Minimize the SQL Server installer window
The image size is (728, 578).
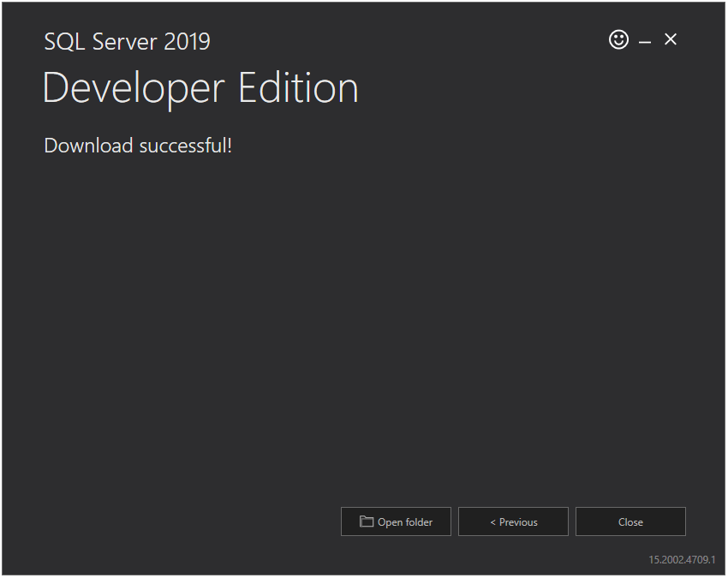pos(644,42)
